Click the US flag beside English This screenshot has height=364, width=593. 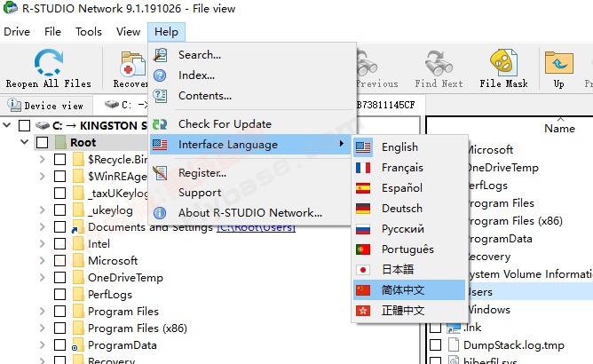coord(363,147)
